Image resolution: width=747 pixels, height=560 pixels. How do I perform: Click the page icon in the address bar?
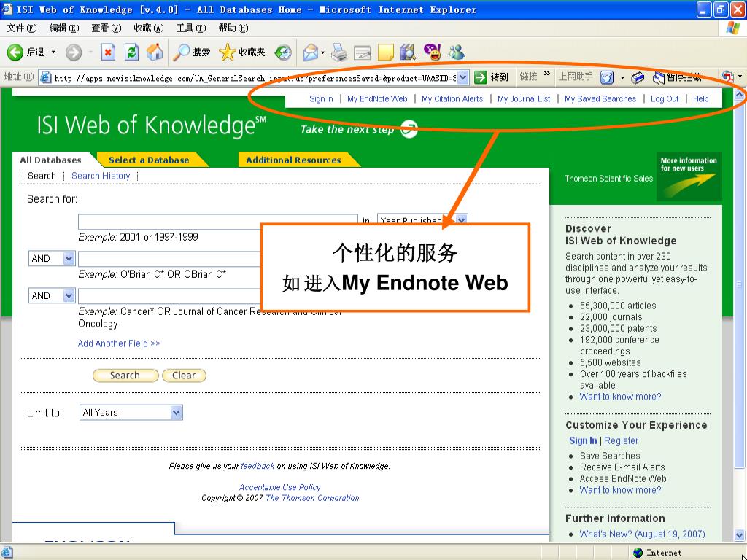pos(46,77)
